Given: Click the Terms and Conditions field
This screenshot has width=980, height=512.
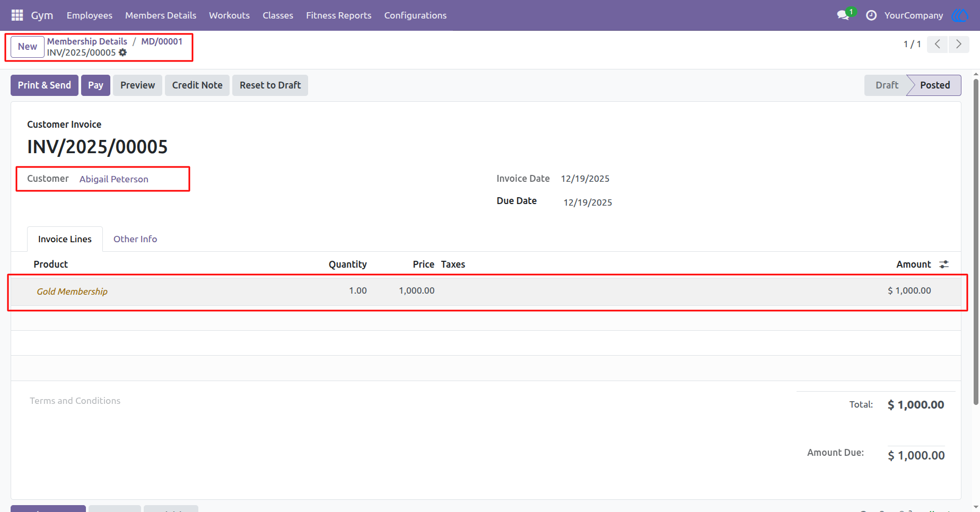Looking at the screenshot, I should point(75,401).
